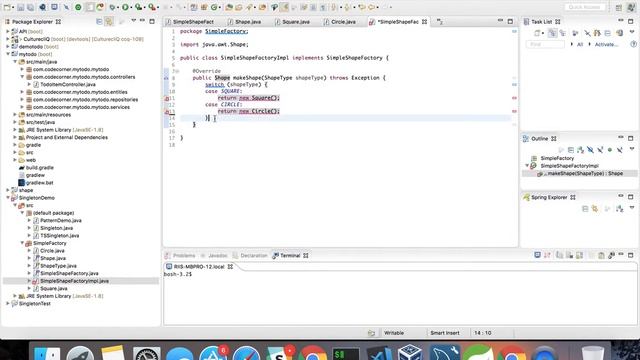Click Open a Terminal icon in Terminal toolbar
This screenshot has width=640, height=360.
[537, 255]
